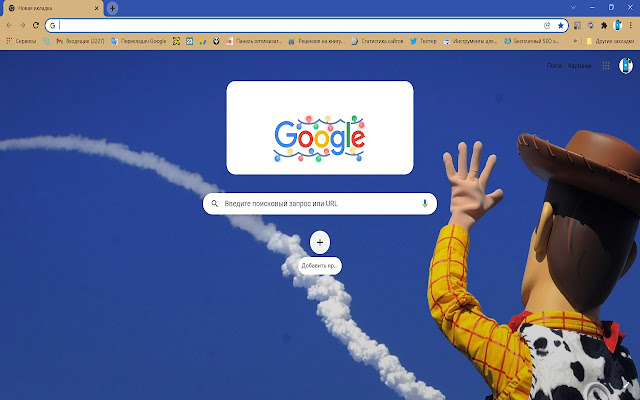This screenshot has width=640, height=400.
Task: Select the Новая вкладка tab
Action: click(52, 8)
